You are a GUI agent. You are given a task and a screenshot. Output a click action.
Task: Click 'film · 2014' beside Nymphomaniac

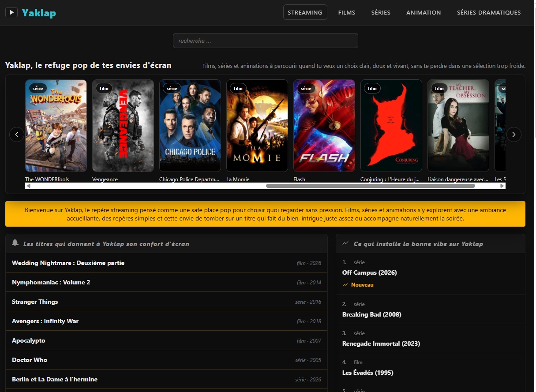(309, 283)
